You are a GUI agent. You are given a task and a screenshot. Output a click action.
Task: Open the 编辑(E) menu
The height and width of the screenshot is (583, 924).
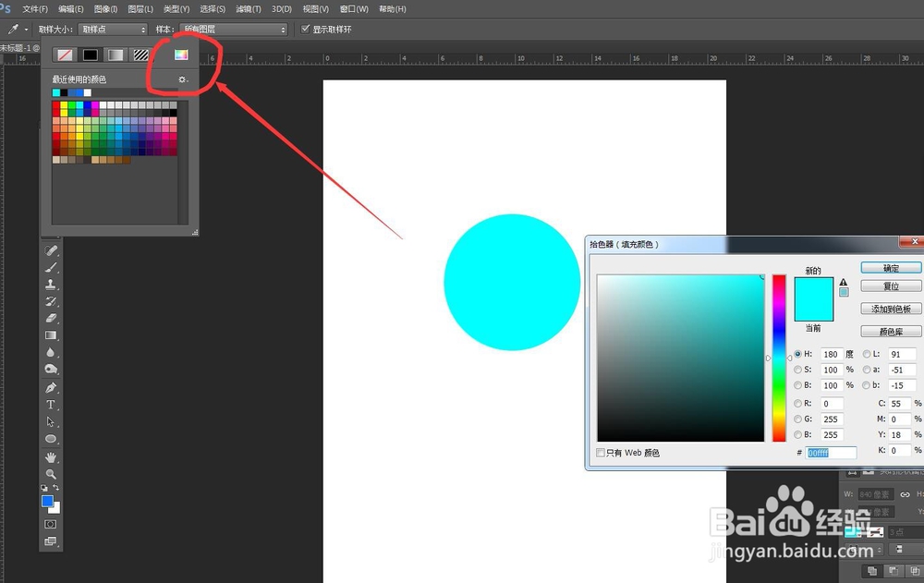click(x=71, y=9)
